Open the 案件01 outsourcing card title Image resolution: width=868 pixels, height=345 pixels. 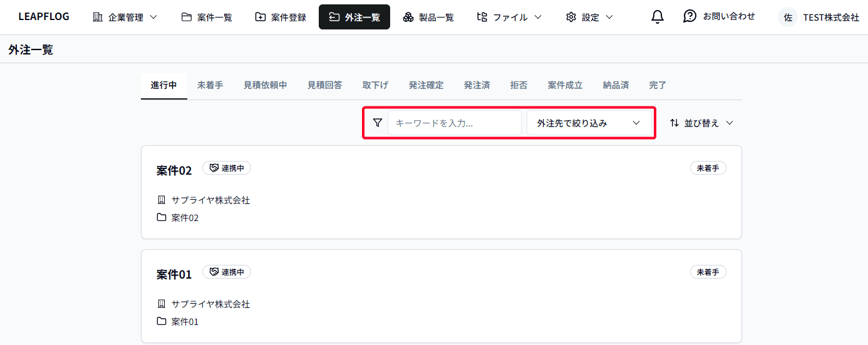(x=174, y=274)
